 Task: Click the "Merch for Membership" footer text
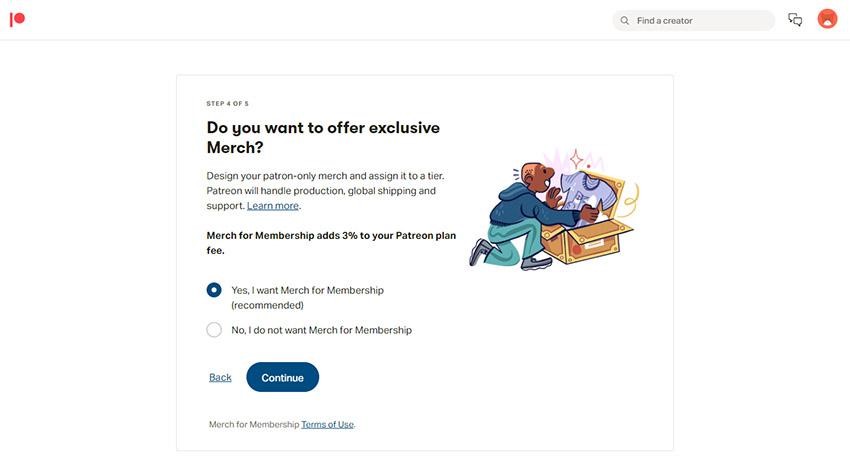point(254,424)
